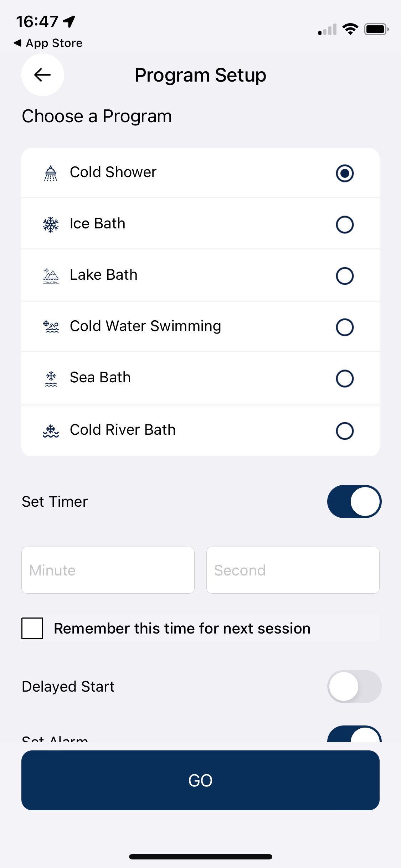Screen dimensions: 401x868
Task: Tap the Ice Bath snowflake icon
Action: pyautogui.click(x=51, y=224)
